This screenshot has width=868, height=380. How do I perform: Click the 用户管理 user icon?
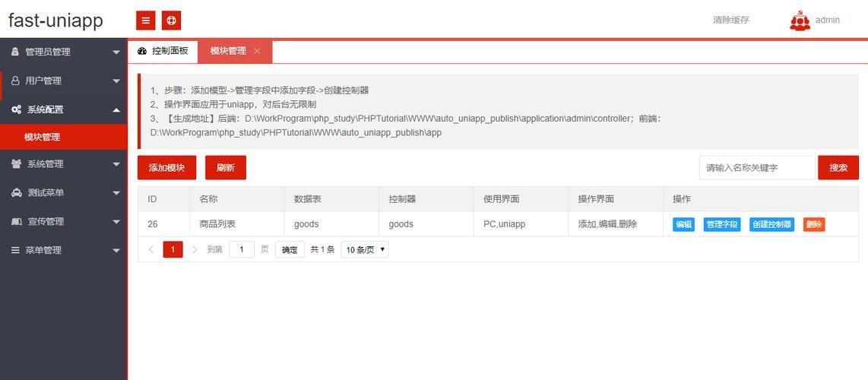click(x=15, y=81)
